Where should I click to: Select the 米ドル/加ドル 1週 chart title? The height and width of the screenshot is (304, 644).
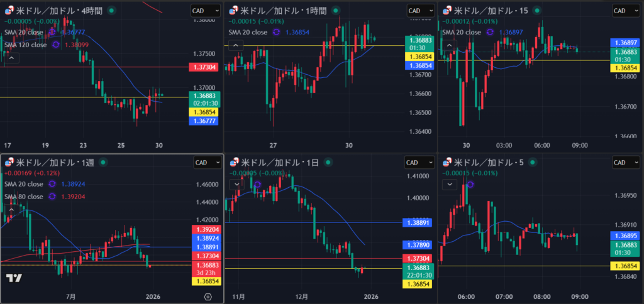point(54,163)
